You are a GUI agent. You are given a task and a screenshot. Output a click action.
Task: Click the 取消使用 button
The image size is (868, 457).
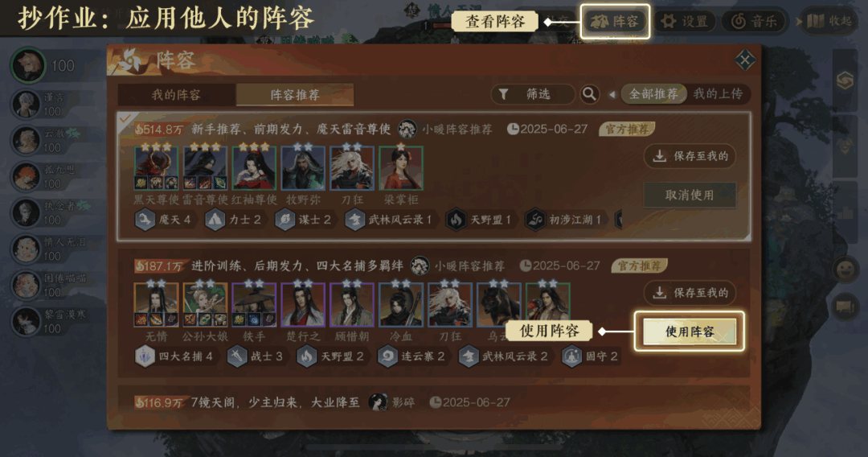[x=690, y=195]
